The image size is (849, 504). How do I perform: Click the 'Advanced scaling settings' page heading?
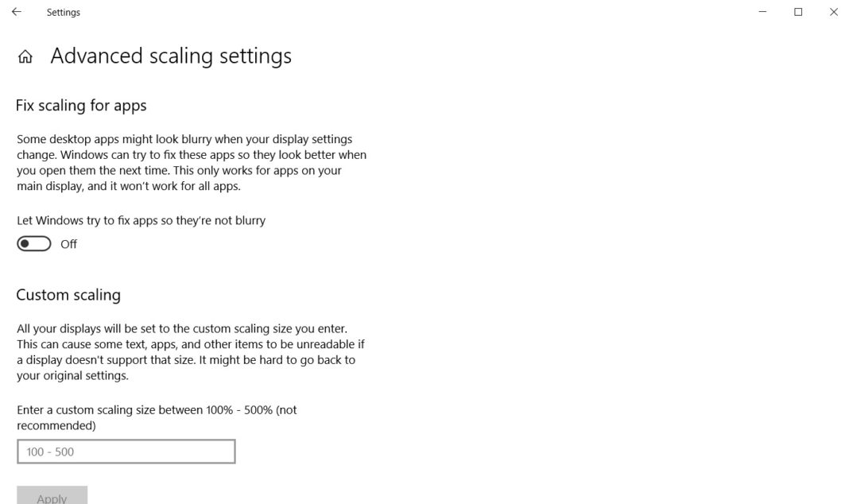171,55
